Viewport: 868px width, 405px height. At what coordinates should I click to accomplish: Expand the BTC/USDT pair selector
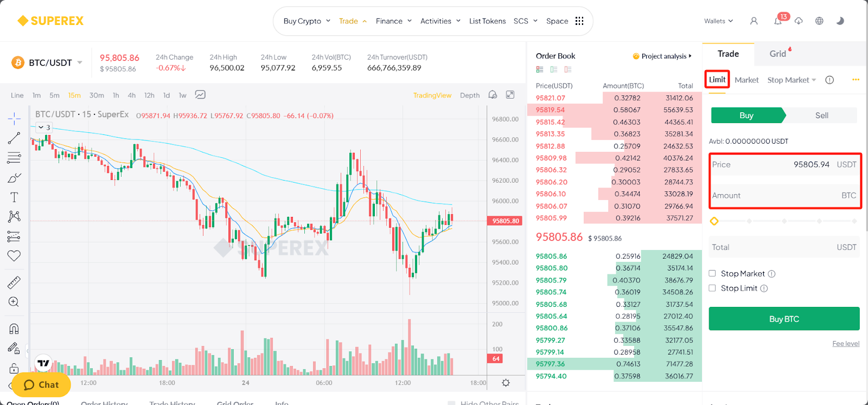pos(80,62)
